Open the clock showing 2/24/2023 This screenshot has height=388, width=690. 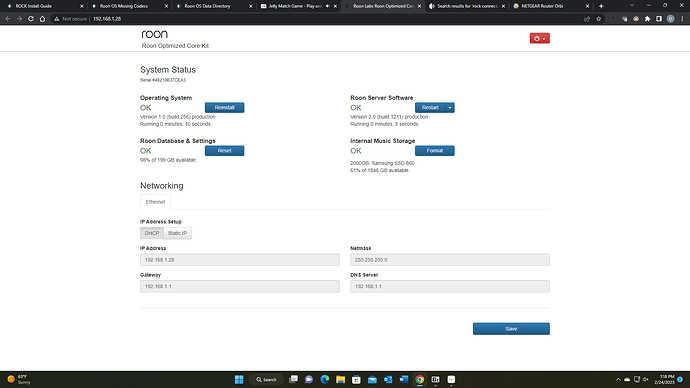click(664, 380)
